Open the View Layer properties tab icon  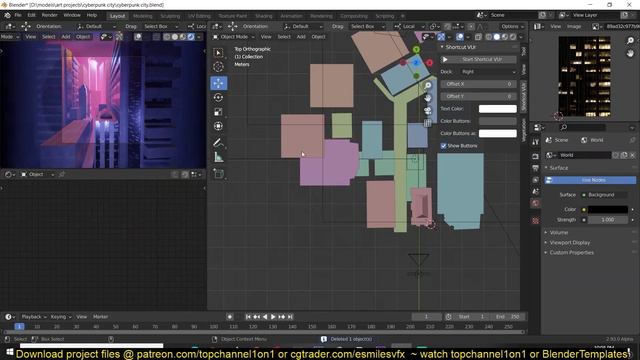click(x=536, y=180)
